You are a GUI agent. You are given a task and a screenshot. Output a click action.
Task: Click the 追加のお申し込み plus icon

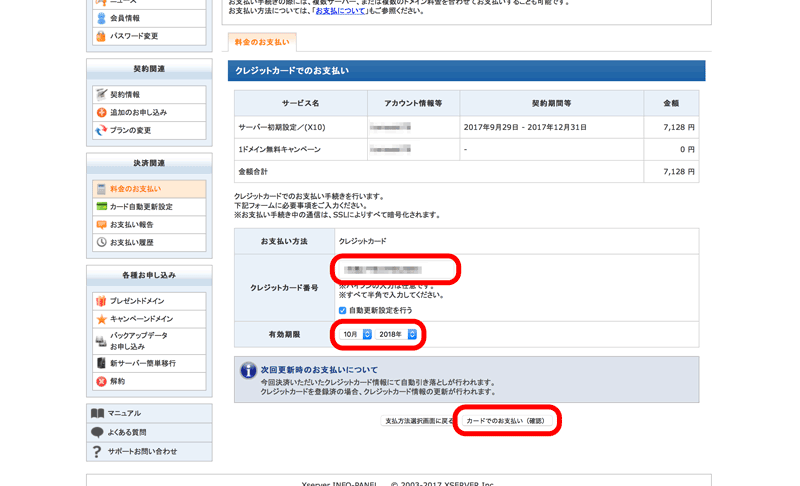click(x=102, y=112)
